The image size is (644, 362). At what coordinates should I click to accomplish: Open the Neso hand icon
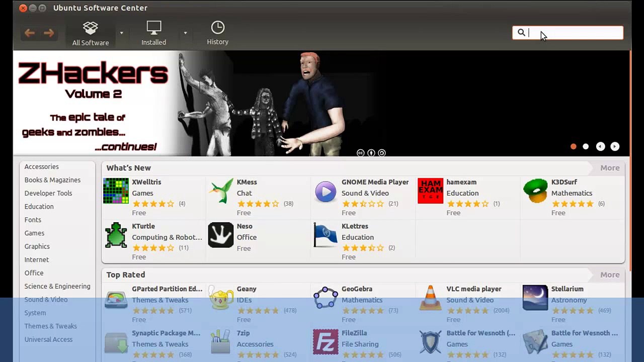pyautogui.click(x=221, y=235)
